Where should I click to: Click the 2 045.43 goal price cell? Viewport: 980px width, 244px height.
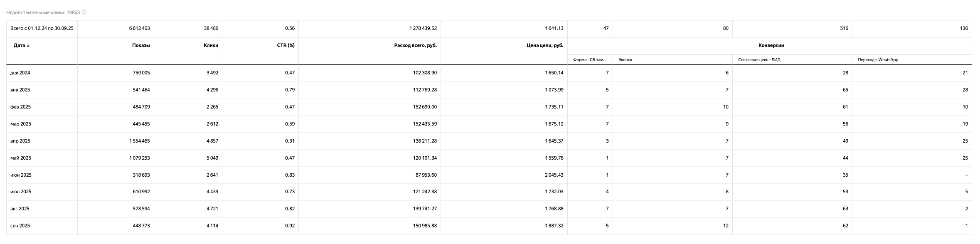(x=554, y=175)
